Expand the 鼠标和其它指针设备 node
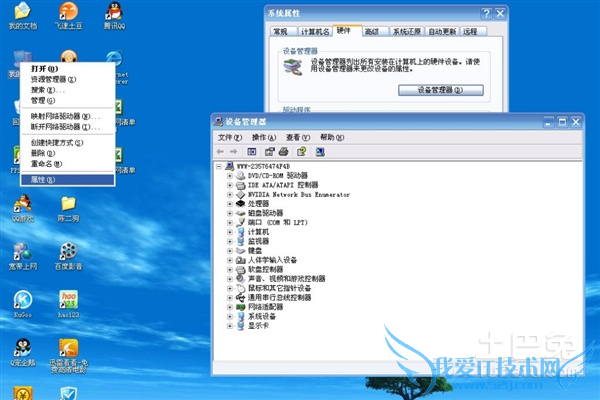Screen dimensions: 600x400 pos(230,288)
